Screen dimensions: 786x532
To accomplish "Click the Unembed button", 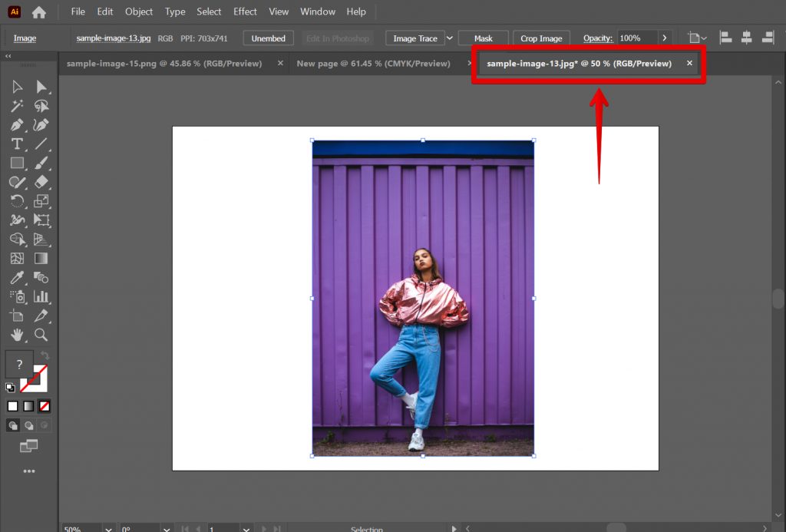I will [268, 37].
